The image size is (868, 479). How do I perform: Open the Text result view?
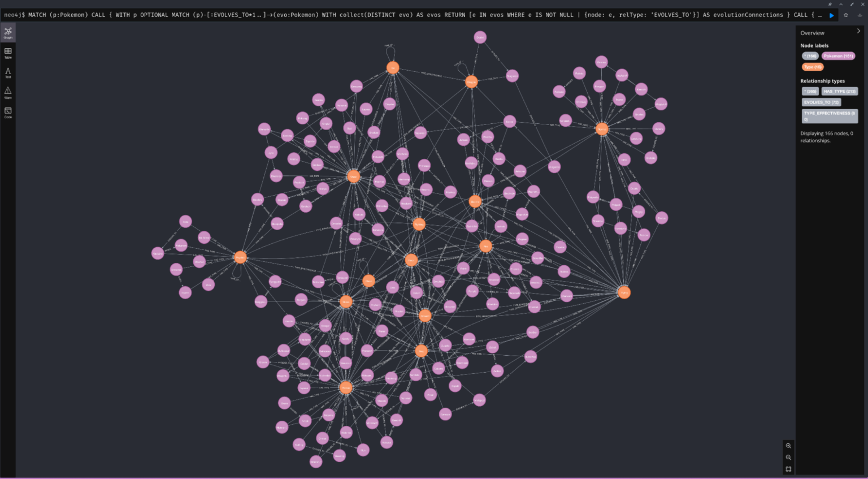(8, 73)
